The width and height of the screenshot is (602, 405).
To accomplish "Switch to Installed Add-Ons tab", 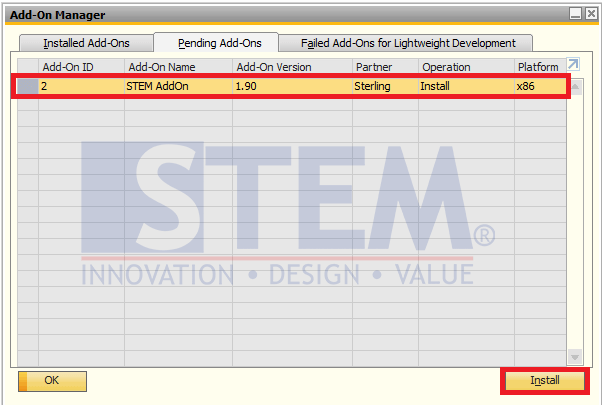I will [x=86, y=43].
